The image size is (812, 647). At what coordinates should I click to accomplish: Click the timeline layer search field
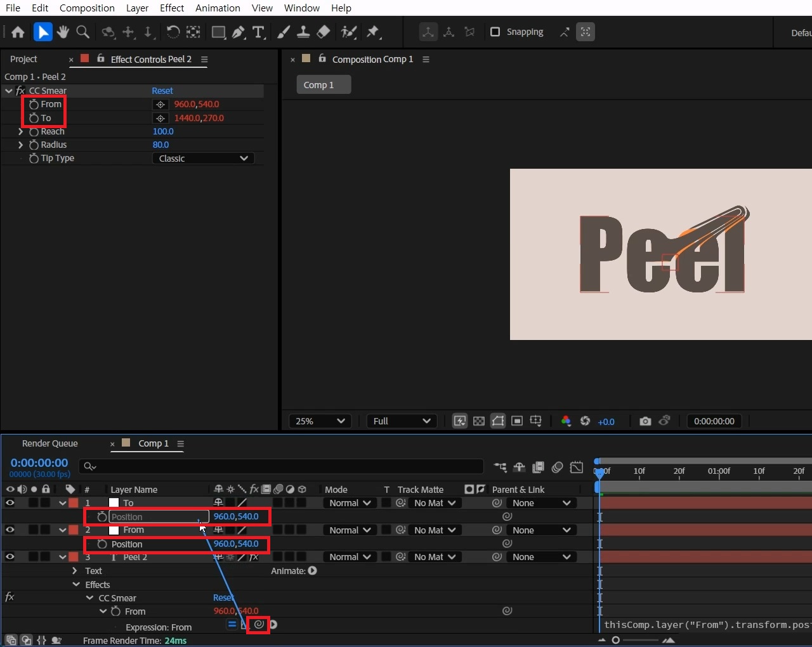click(x=281, y=467)
